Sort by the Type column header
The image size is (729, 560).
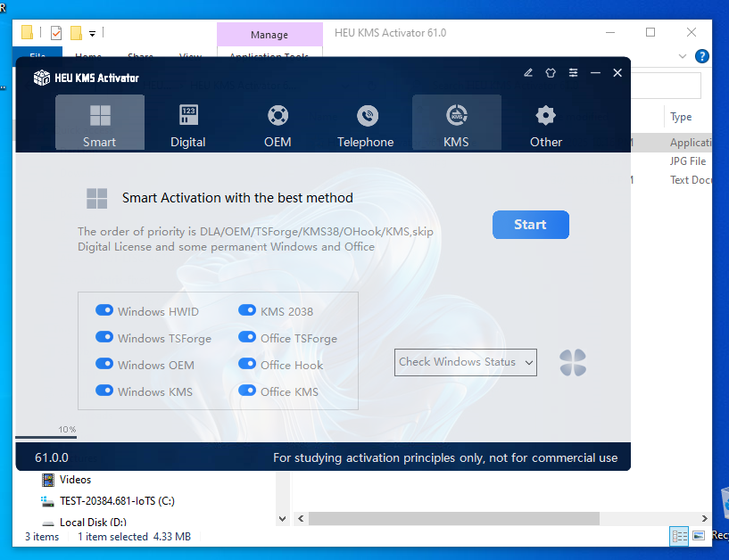681,117
